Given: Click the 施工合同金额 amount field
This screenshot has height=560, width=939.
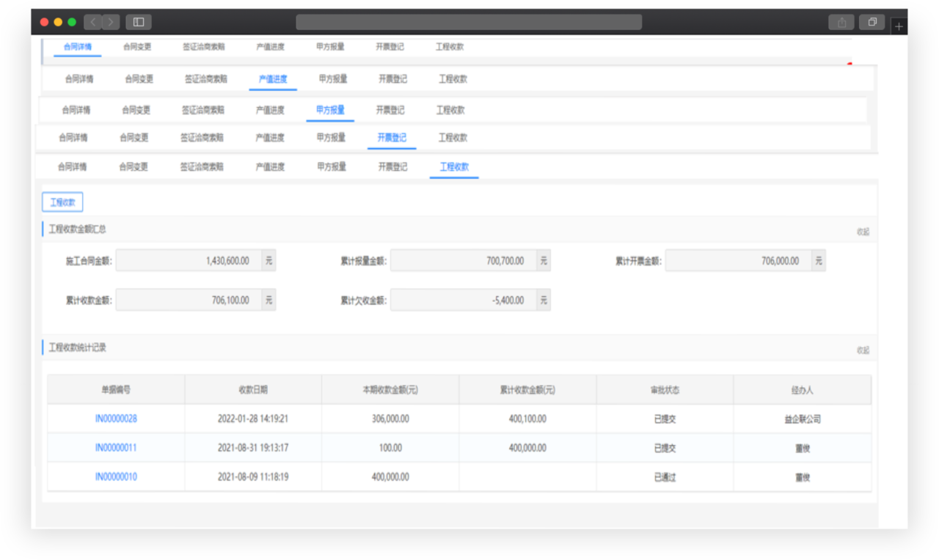Looking at the screenshot, I should pos(189,260).
